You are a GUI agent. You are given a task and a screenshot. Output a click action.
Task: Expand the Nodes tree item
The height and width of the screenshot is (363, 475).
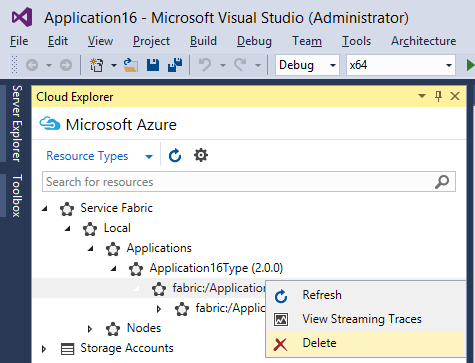point(90,329)
